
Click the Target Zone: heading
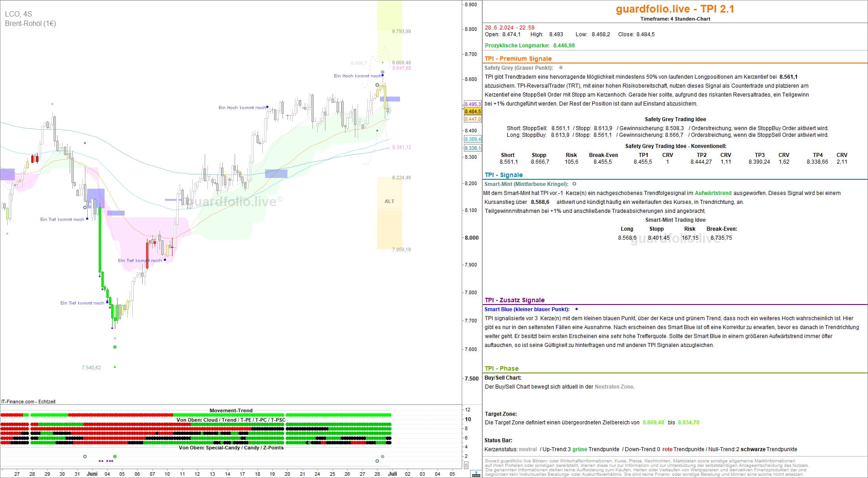[501, 414]
